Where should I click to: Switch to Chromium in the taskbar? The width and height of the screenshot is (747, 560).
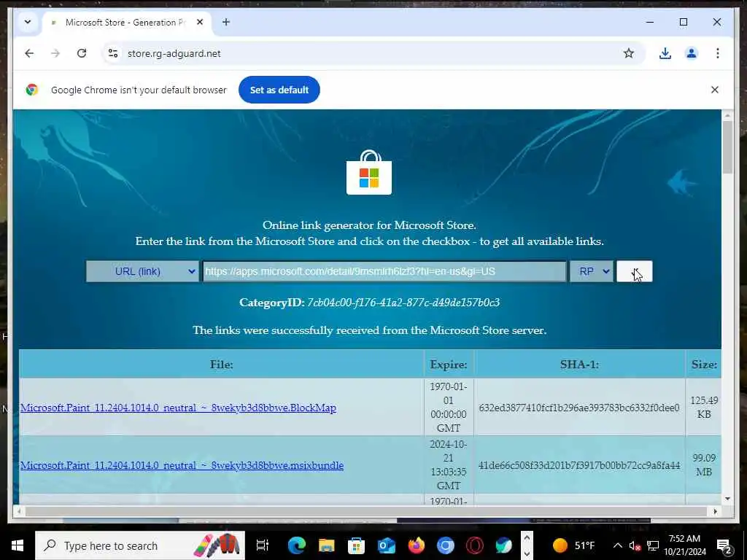(446, 545)
